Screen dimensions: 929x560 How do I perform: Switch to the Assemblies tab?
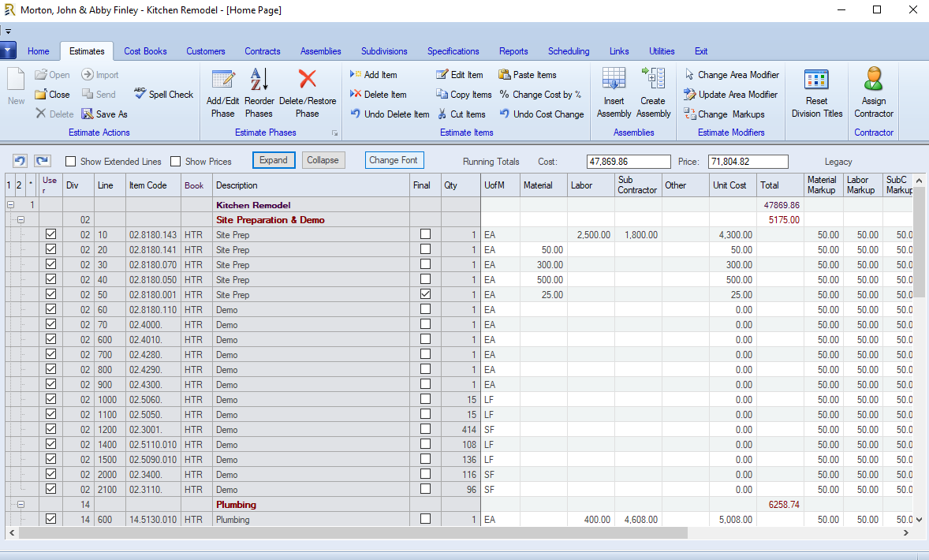[320, 51]
